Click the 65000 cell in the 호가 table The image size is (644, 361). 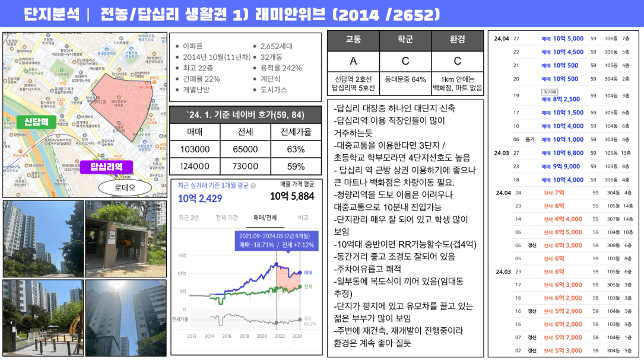[x=245, y=149]
